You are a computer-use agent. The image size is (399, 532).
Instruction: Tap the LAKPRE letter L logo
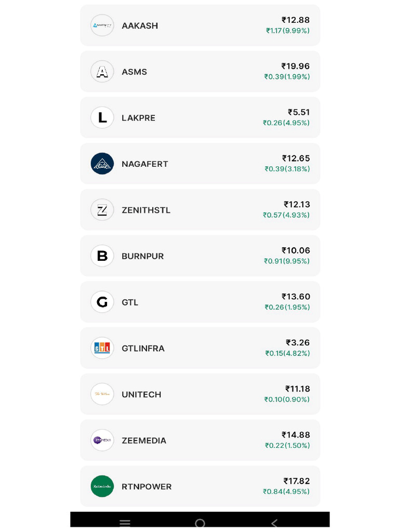[102, 117]
